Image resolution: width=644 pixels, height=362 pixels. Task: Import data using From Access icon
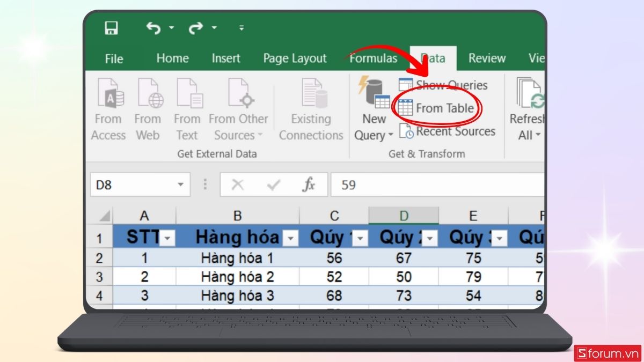pos(108,110)
